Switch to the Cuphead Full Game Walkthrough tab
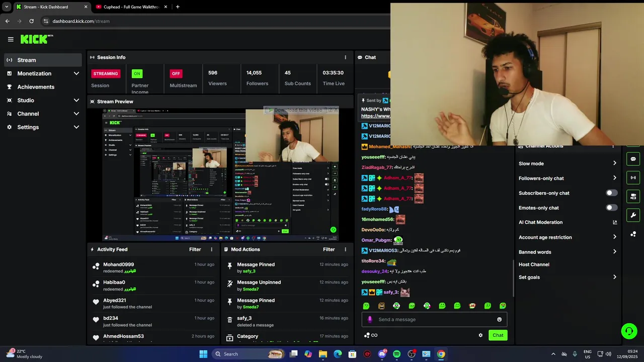644x362 pixels. tap(132, 7)
